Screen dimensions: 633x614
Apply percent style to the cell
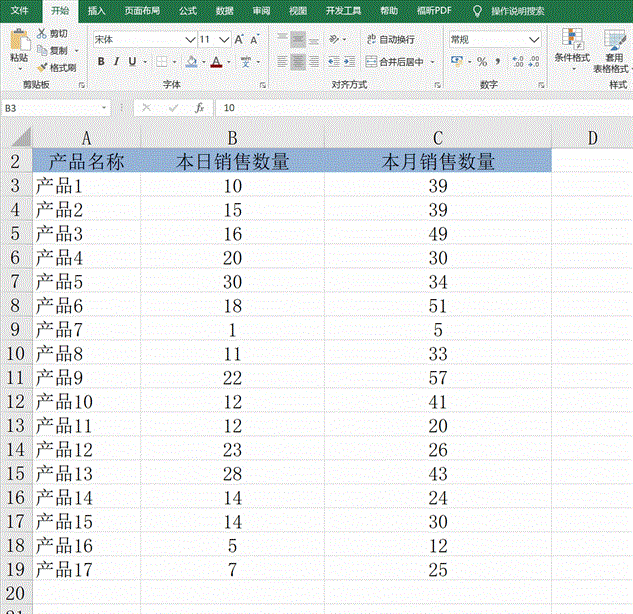click(x=481, y=62)
